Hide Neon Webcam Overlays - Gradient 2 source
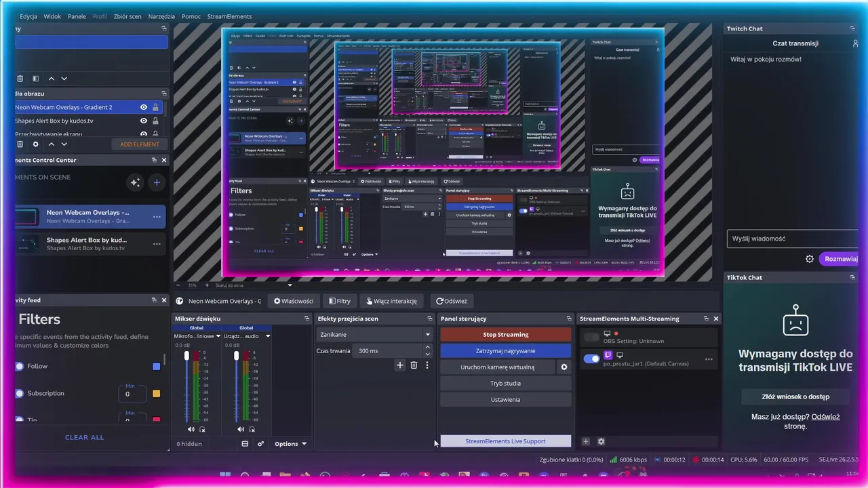Image resolution: width=868 pixels, height=488 pixels. [144, 107]
